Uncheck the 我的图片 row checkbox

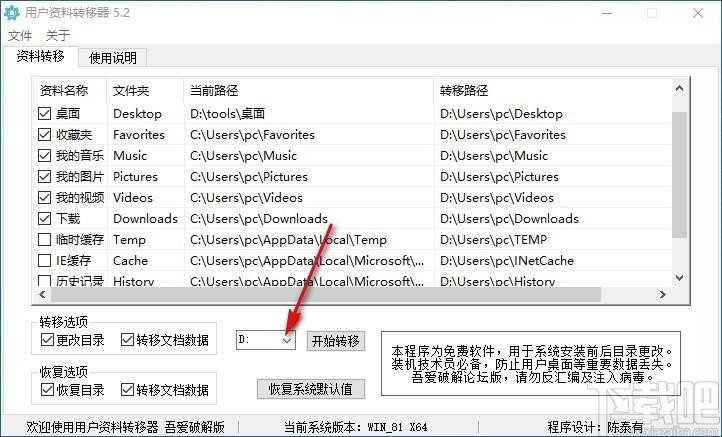44,176
